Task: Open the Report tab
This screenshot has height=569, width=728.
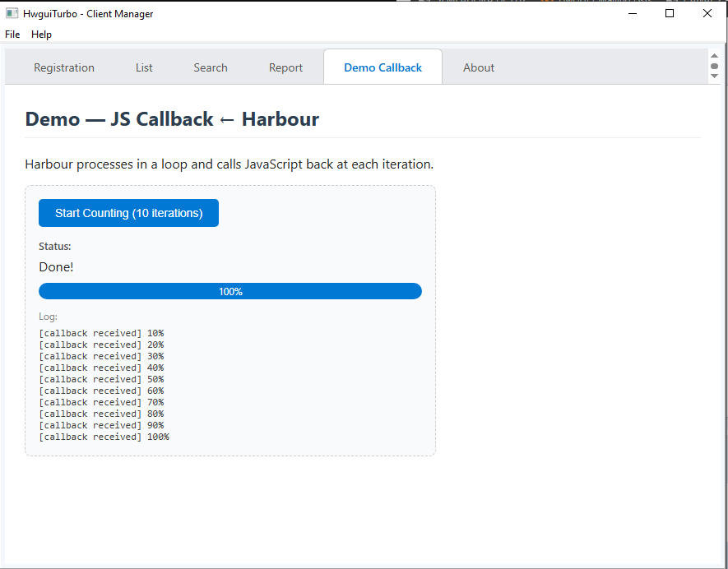Action: 285,67
